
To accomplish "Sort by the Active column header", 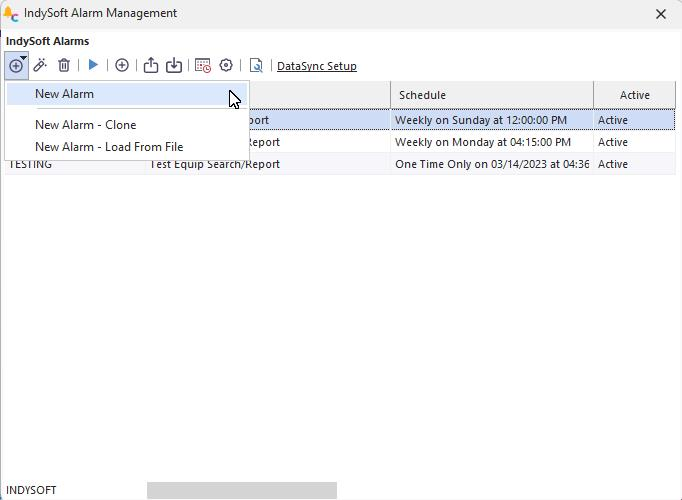I will (634, 95).
